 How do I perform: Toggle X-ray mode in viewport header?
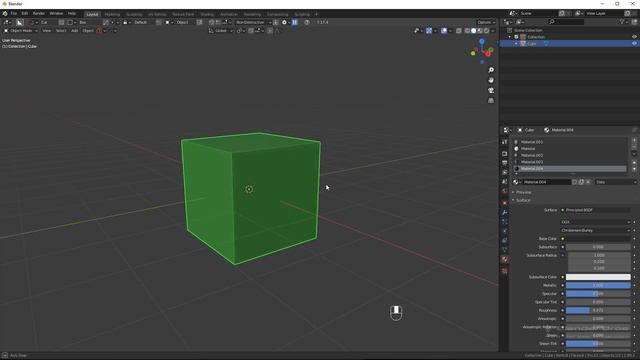459,31
